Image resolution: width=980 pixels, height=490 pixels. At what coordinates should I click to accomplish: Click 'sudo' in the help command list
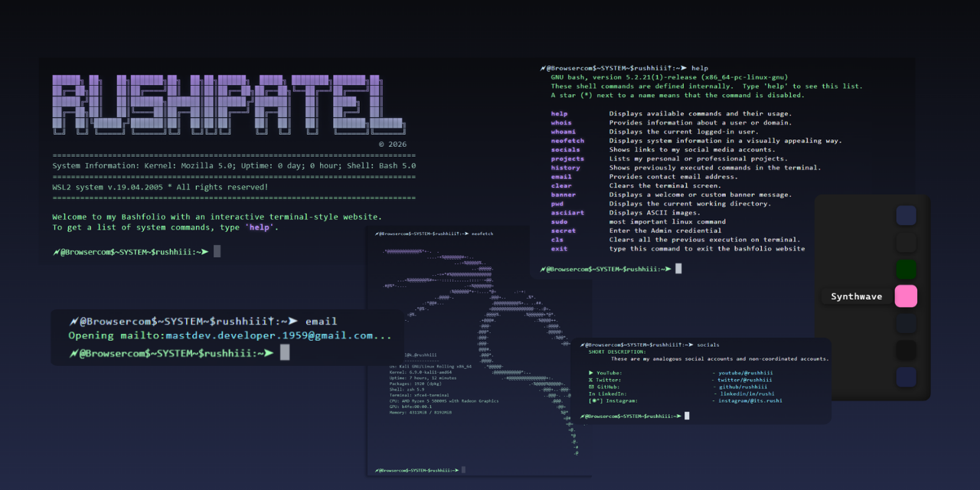pyautogui.click(x=559, y=221)
